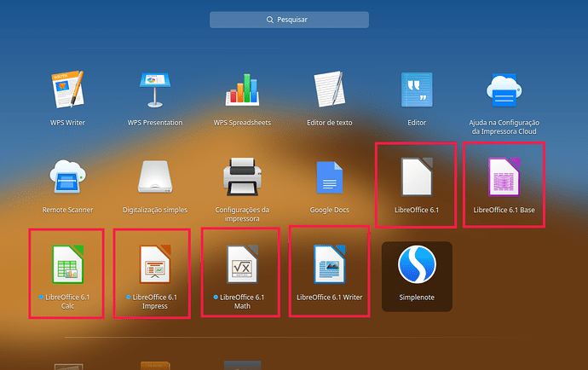Open Configurações da impressora printer icon
Screen dimensions: 588x370
[242, 176]
